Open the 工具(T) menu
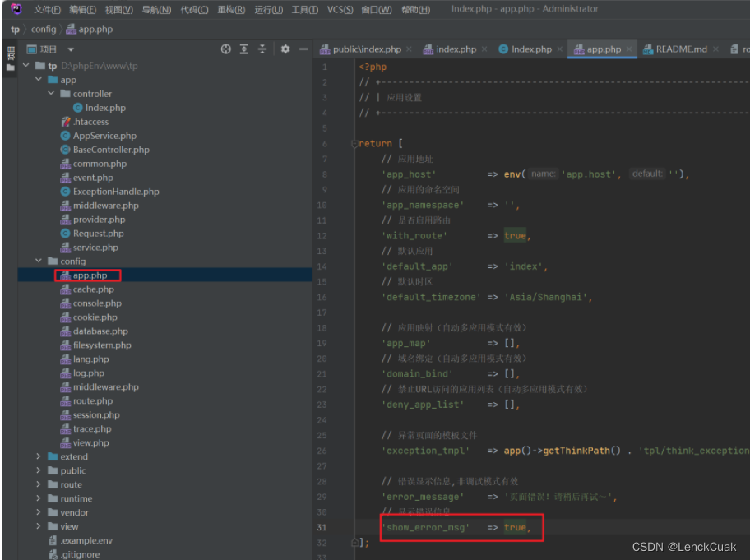The height and width of the screenshot is (560, 750). pos(304,9)
